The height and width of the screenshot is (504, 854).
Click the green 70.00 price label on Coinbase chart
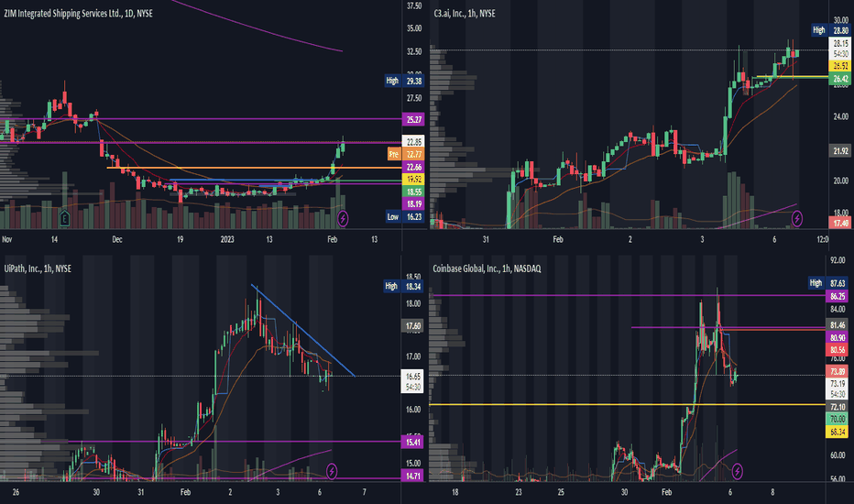click(x=838, y=419)
